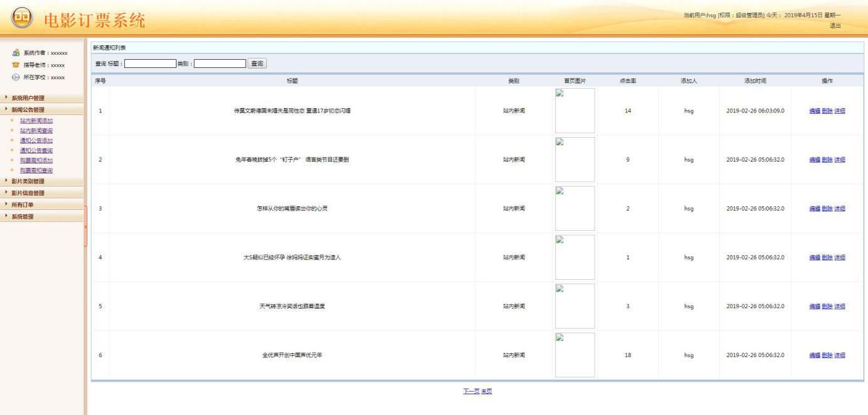
Task: Click 删除 for row 4 news
Action: 827,258
